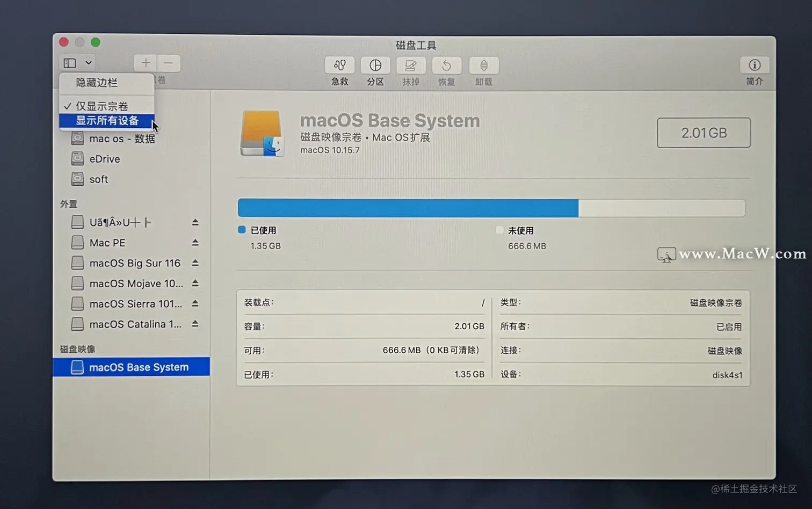Click the Unmount (卸载) toolbar icon
The image size is (812, 509).
click(x=484, y=66)
